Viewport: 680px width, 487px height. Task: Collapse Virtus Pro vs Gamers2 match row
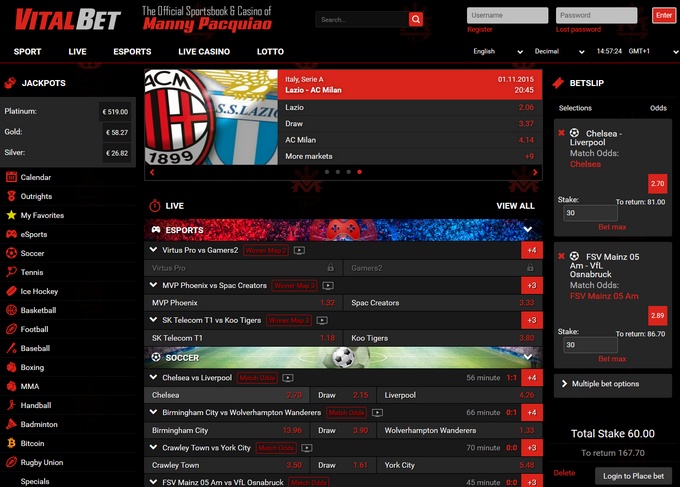point(153,250)
